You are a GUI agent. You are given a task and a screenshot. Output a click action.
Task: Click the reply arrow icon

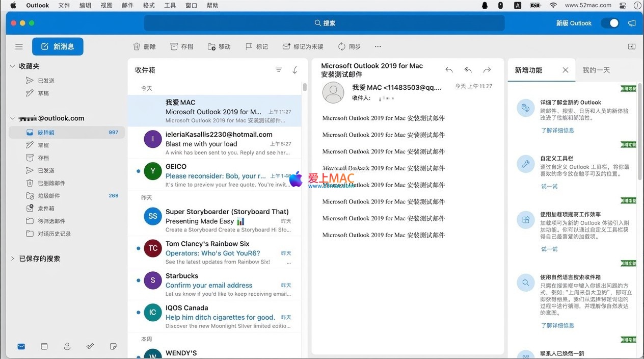(x=449, y=70)
